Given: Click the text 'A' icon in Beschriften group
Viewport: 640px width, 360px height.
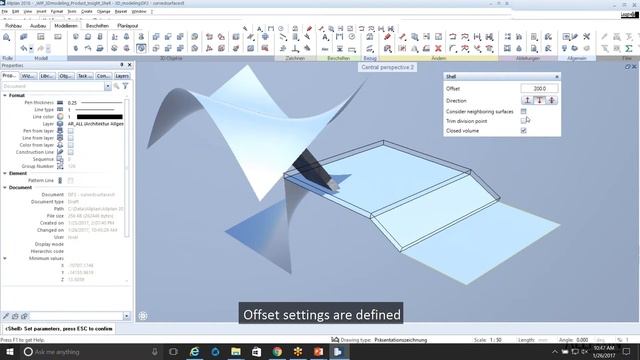Looking at the screenshot, I should click(325, 37).
